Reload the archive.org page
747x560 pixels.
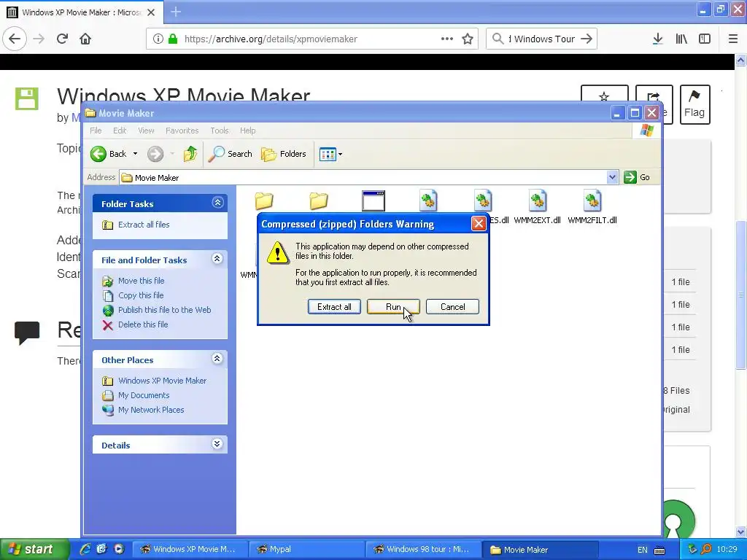[x=62, y=39]
